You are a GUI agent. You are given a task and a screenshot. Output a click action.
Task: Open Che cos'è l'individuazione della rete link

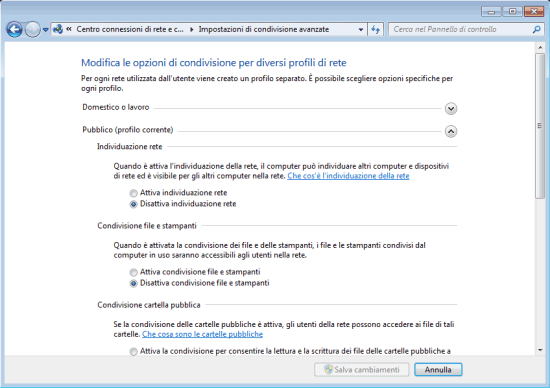coord(348,176)
